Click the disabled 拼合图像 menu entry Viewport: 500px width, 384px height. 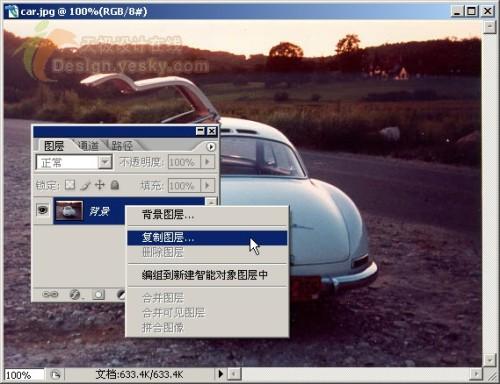207,328
